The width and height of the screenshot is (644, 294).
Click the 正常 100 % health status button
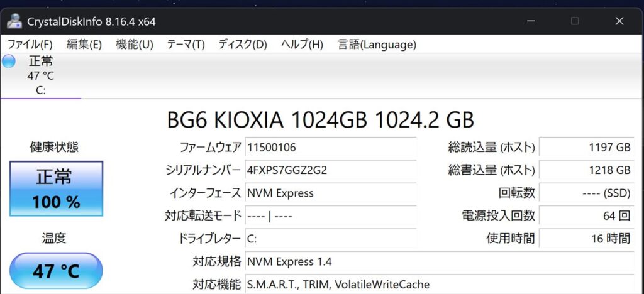pyautogui.click(x=56, y=188)
